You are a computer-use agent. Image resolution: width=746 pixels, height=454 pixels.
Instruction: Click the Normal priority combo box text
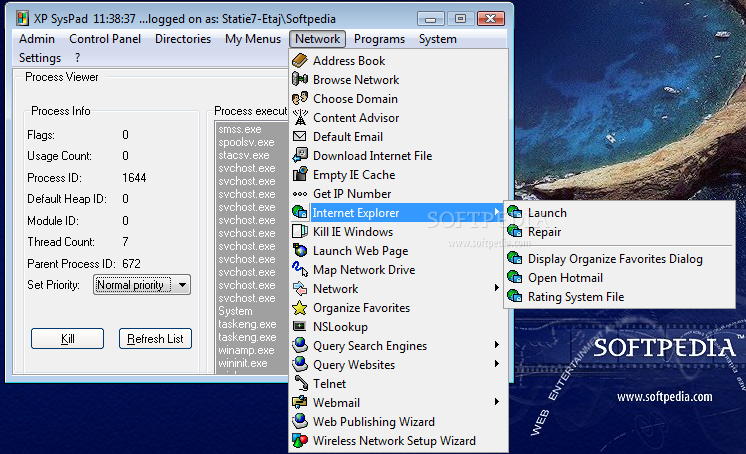(130, 285)
